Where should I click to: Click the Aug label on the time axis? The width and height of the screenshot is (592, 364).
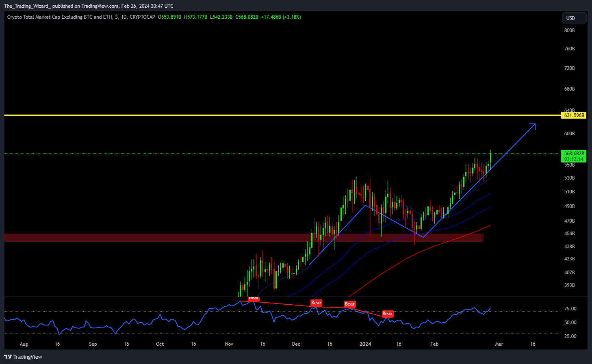coord(24,344)
